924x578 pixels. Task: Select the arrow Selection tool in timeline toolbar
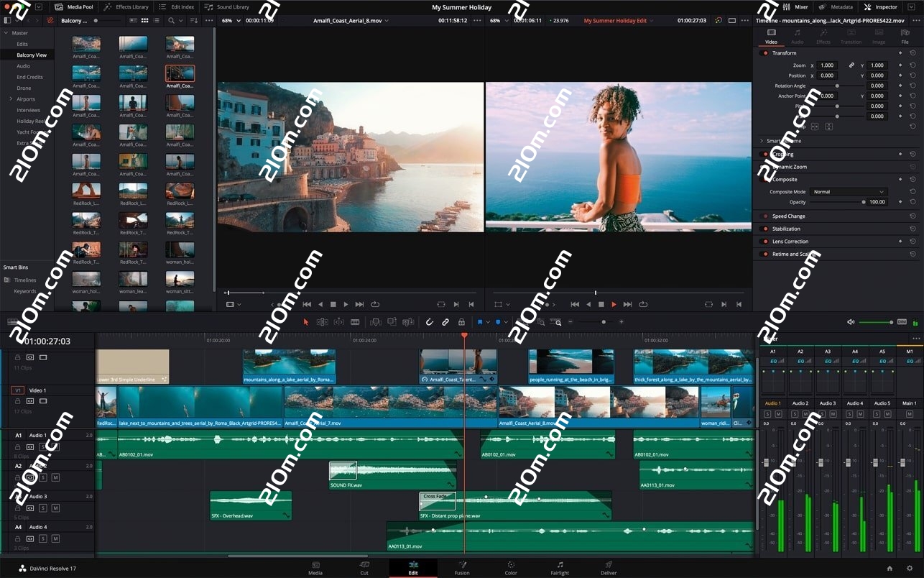tap(305, 322)
